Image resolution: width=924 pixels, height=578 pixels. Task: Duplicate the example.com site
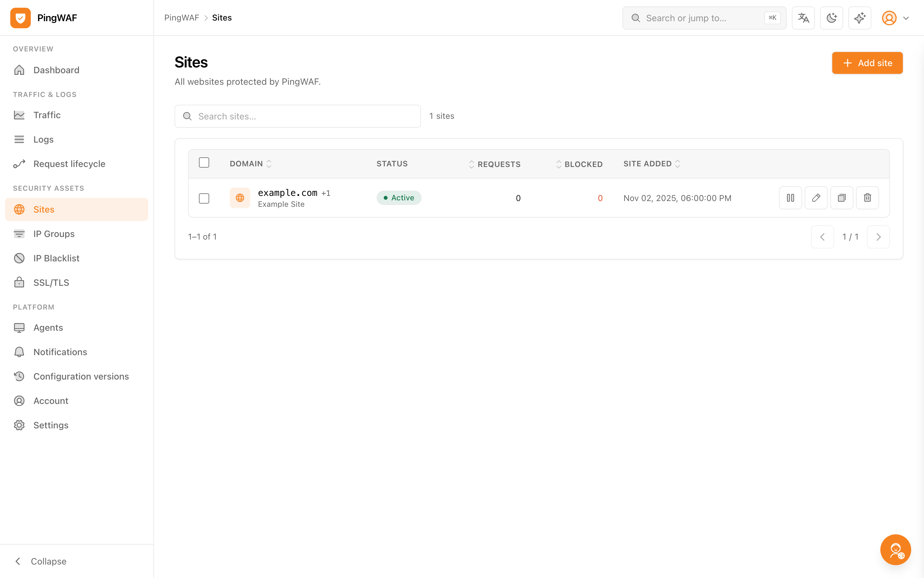pyautogui.click(x=842, y=197)
